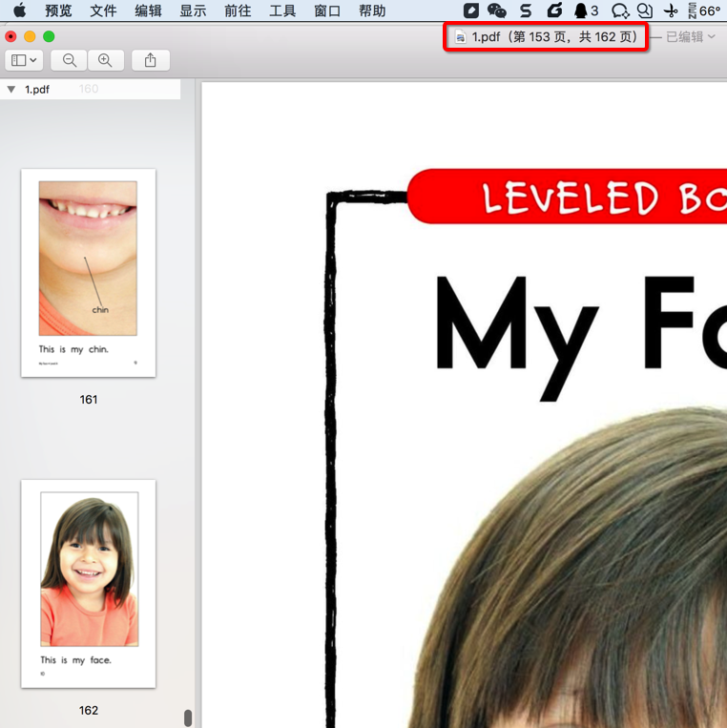The height and width of the screenshot is (728, 727).
Task: Open the 帮助 menu
Action: pyautogui.click(x=372, y=10)
